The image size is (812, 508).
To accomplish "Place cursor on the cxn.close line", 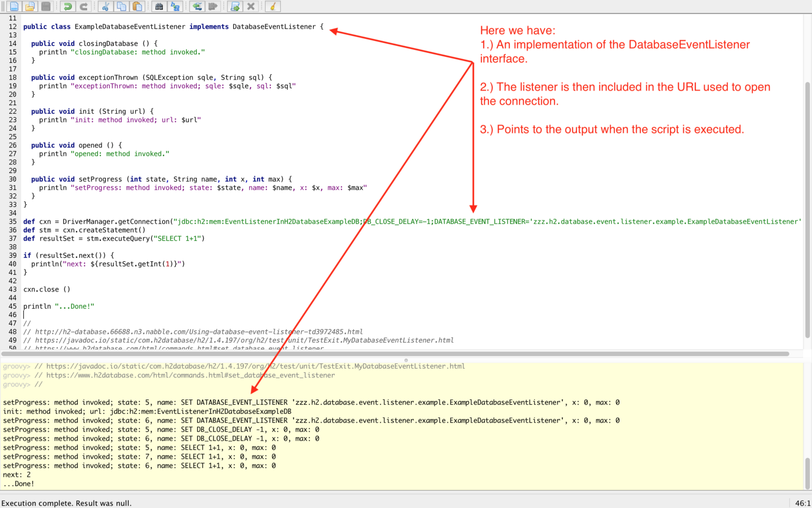I will [46, 289].
